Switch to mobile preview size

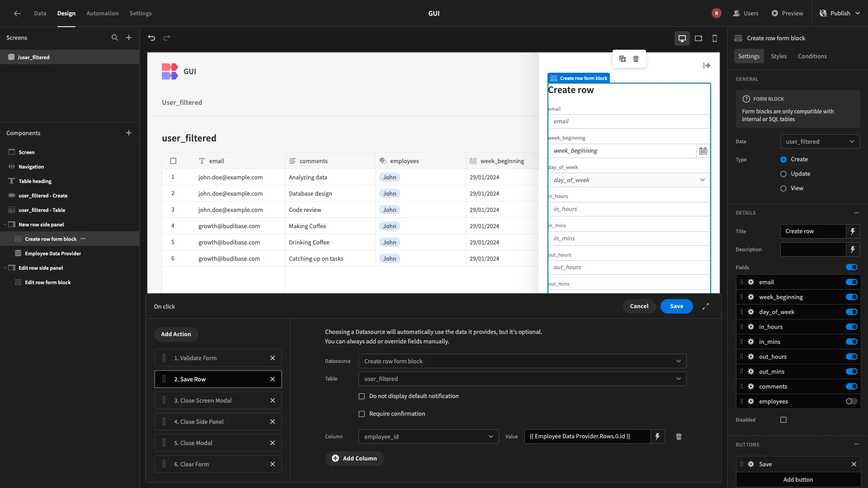pos(715,38)
